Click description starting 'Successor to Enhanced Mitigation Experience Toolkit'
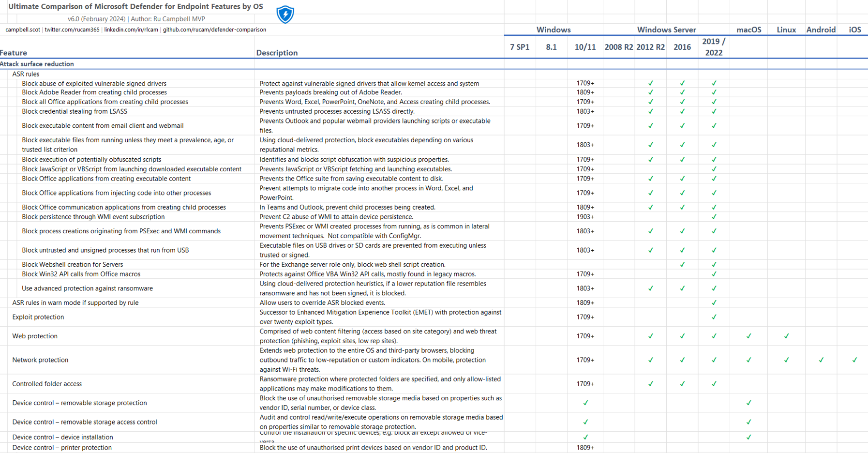This screenshot has width=868, height=453. [380, 317]
